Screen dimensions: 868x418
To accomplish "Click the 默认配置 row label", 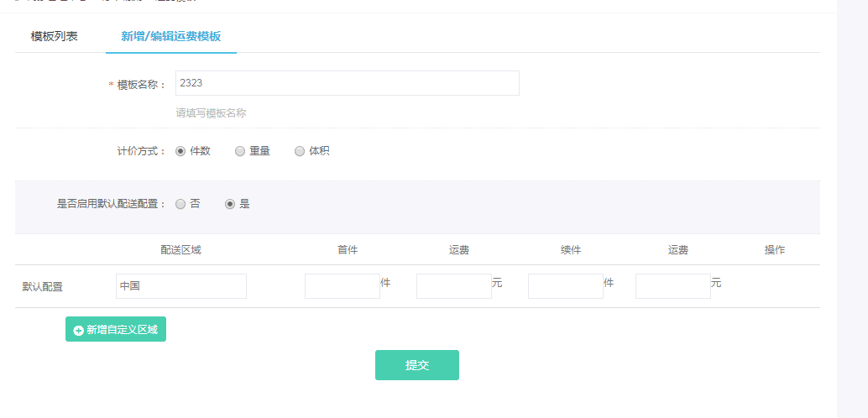I will 42,287.
